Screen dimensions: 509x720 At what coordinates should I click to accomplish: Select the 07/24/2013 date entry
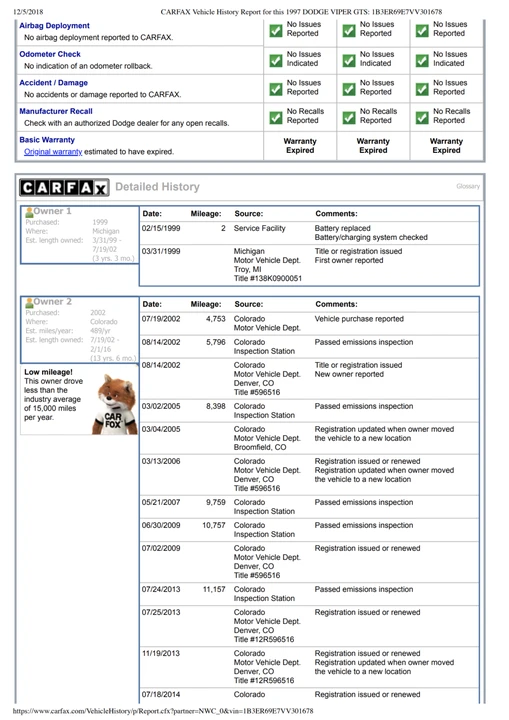(161, 589)
